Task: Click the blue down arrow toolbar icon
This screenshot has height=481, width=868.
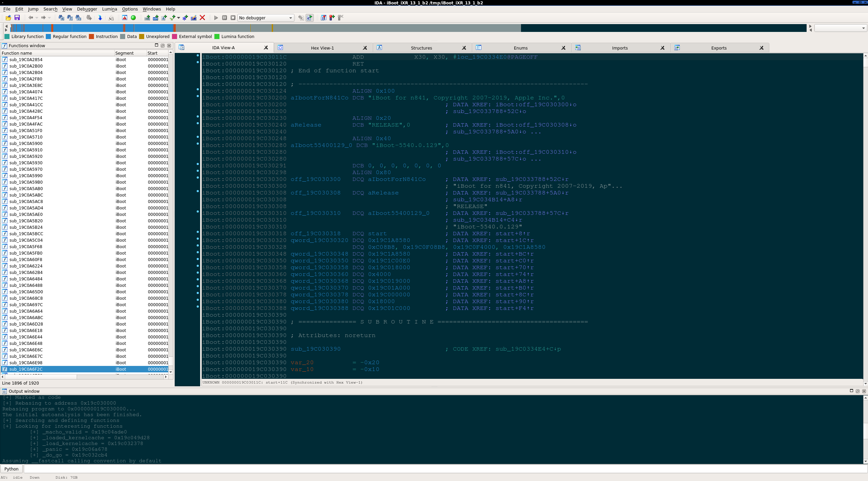Action: 100,18
